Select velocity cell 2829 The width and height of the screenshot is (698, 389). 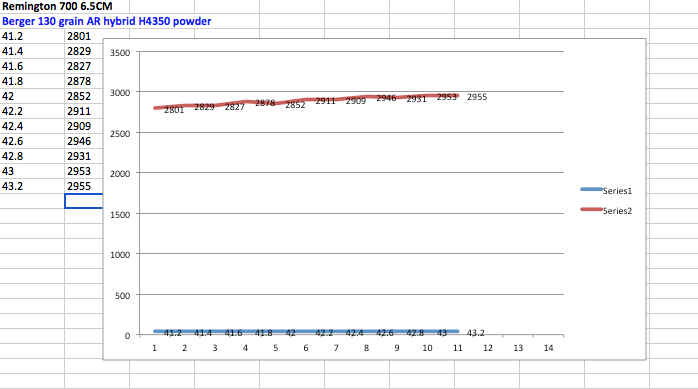click(x=84, y=51)
